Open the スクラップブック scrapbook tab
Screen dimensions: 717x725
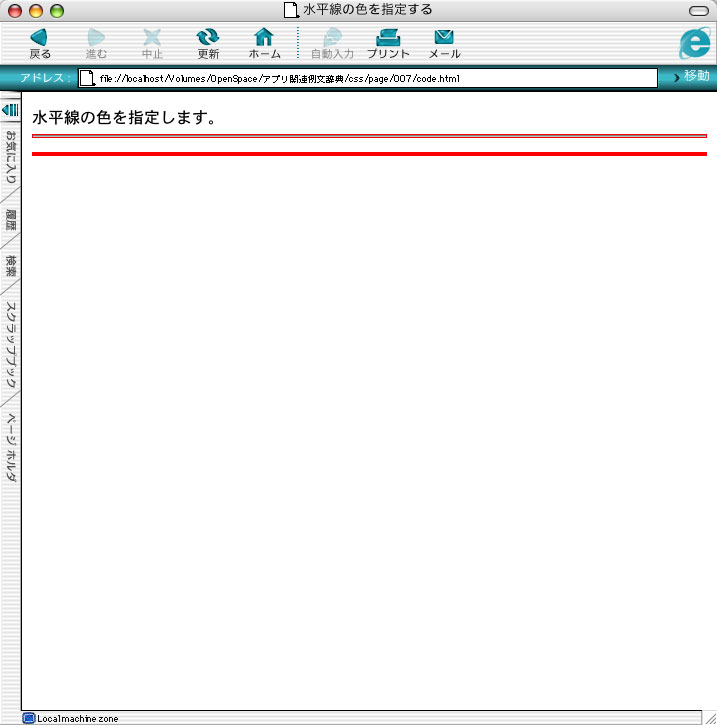(11, 345)
